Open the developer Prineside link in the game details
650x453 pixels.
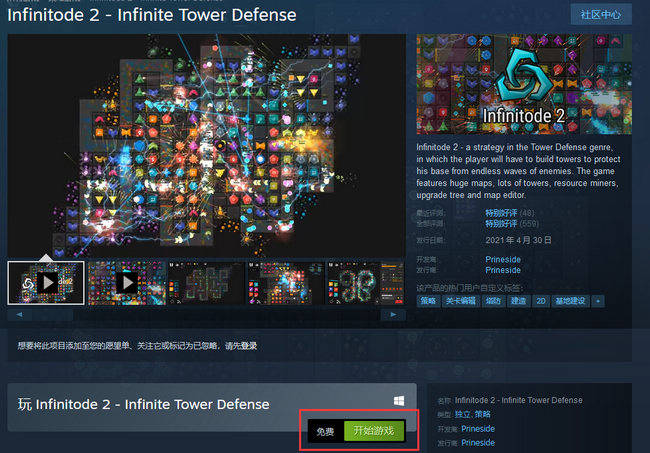pos(503,259)
